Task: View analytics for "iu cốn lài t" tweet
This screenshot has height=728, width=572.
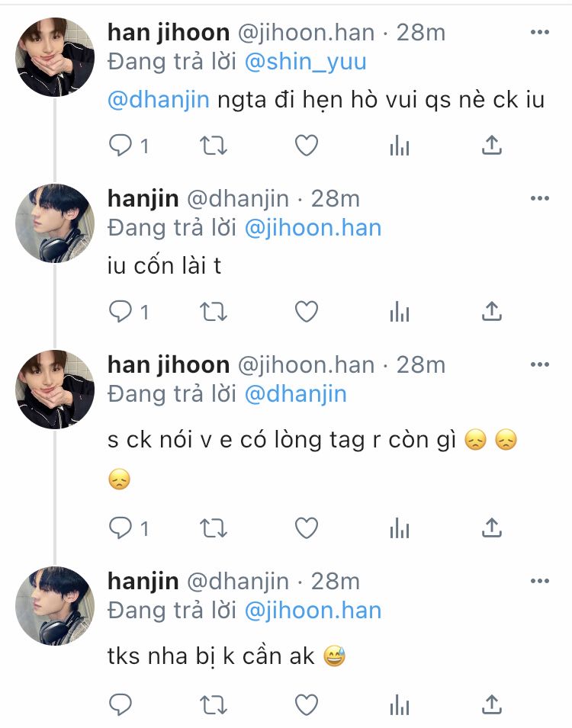Action: (x=400, y=312)
